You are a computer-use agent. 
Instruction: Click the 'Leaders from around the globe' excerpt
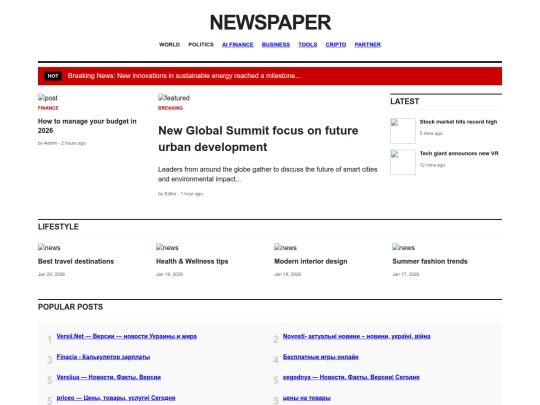267,174
